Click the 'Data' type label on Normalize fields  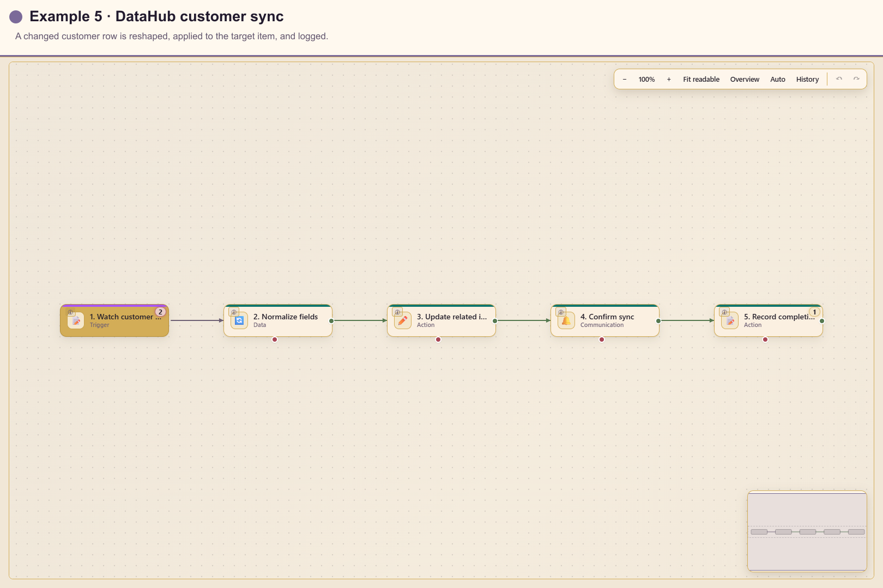259,325
